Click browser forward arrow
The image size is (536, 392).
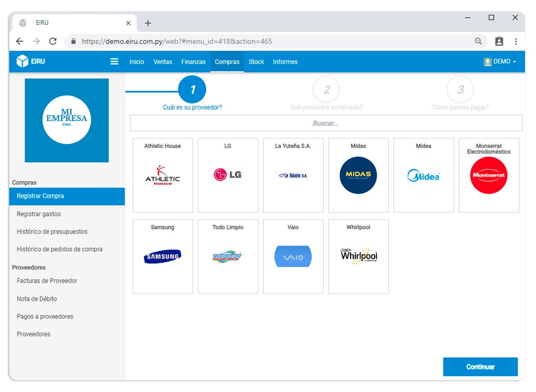click(x=36, y=41)
